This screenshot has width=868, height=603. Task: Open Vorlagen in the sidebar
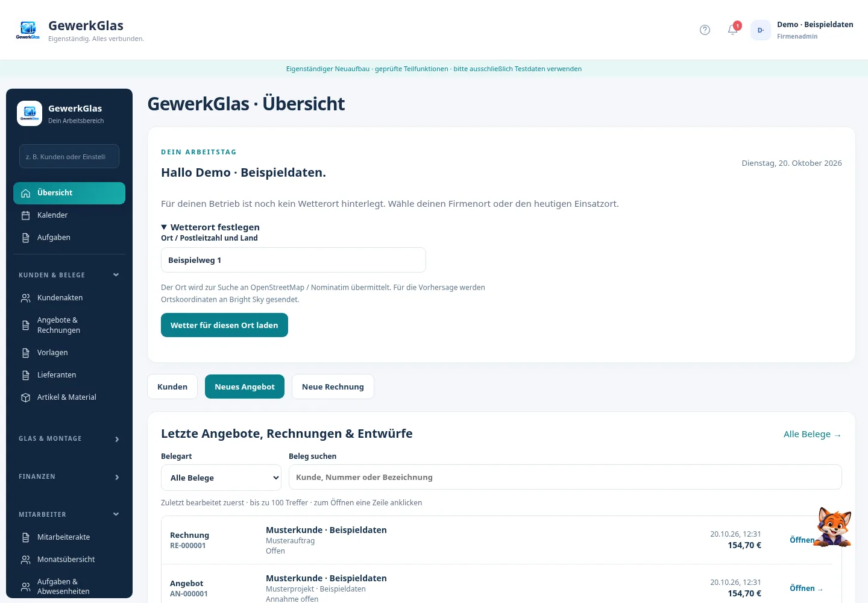(69, 353)
